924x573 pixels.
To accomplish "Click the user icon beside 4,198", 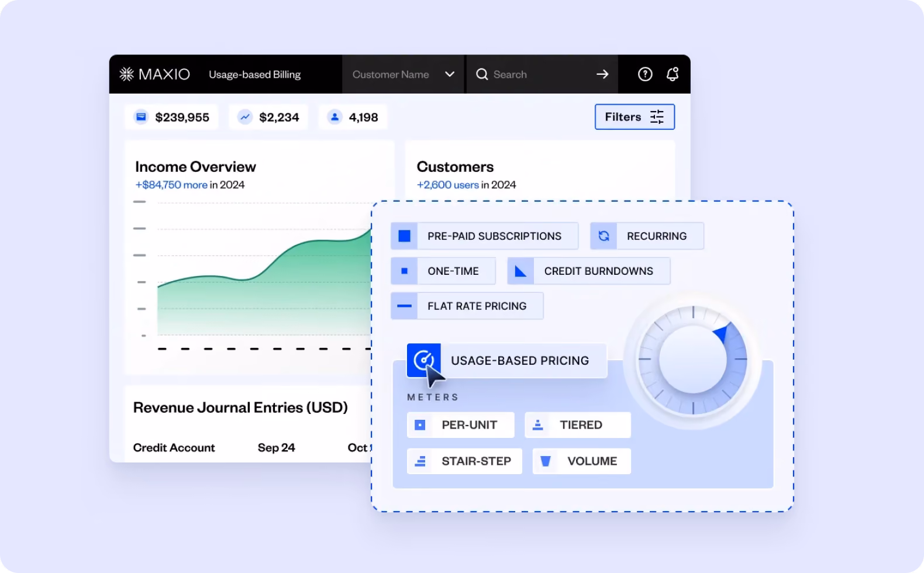I will click(x=335, y=117).
